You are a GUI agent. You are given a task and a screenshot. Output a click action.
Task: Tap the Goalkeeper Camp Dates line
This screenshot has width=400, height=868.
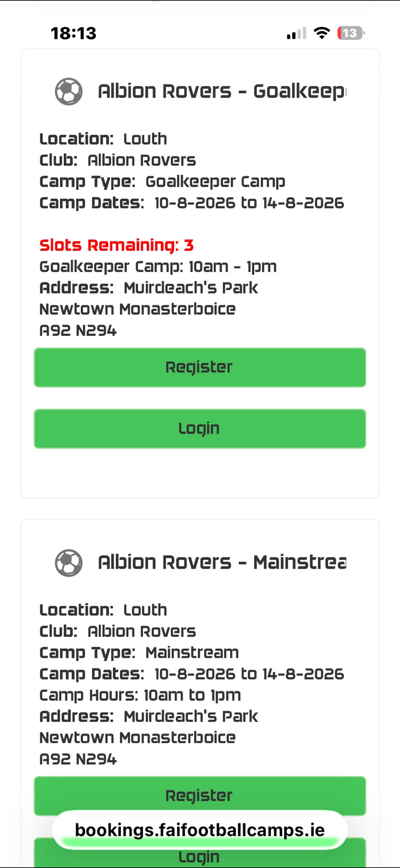pyautogui.click(x=192, y=203)
